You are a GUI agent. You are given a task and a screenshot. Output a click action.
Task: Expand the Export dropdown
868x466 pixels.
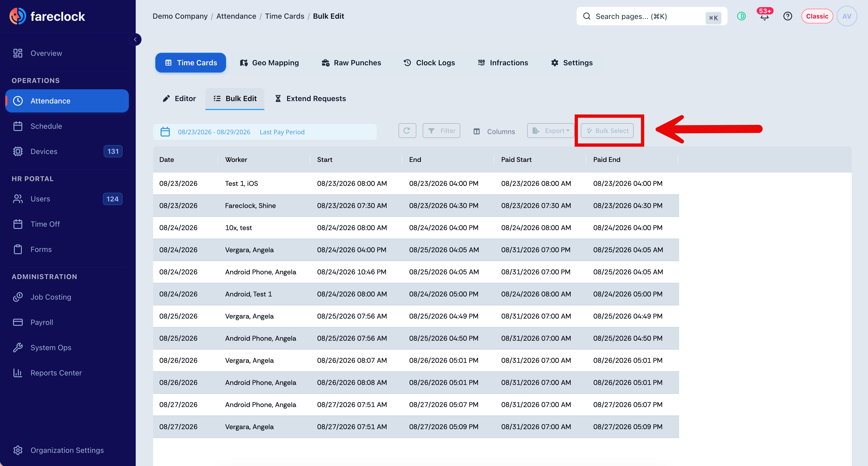pos(551,131)
